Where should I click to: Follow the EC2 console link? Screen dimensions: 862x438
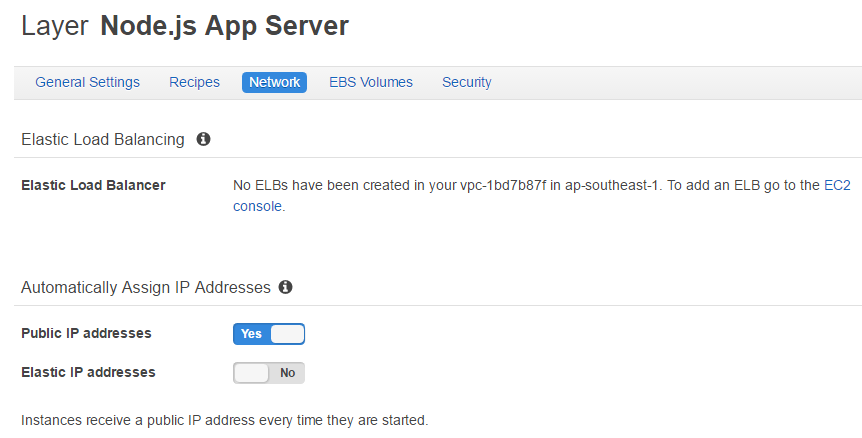coord(837,185)
